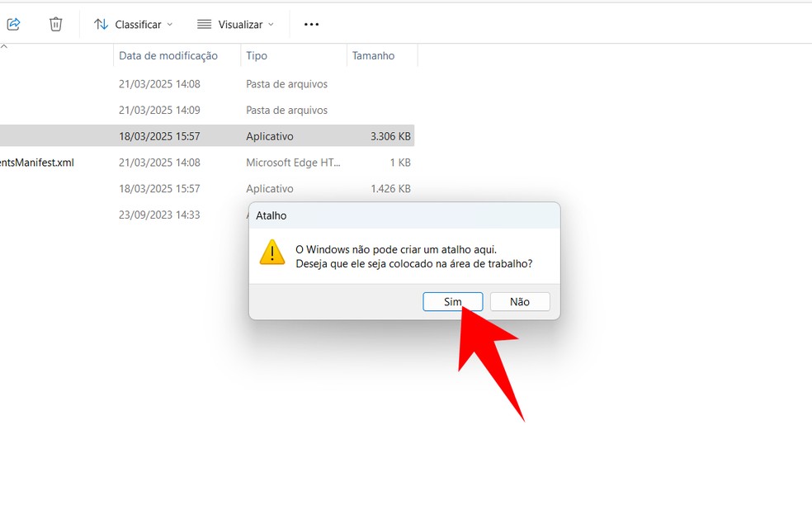Click the Share icon in toolbar
The height and width of the screenshot is (510, 812).
click(x=13, y=24)
